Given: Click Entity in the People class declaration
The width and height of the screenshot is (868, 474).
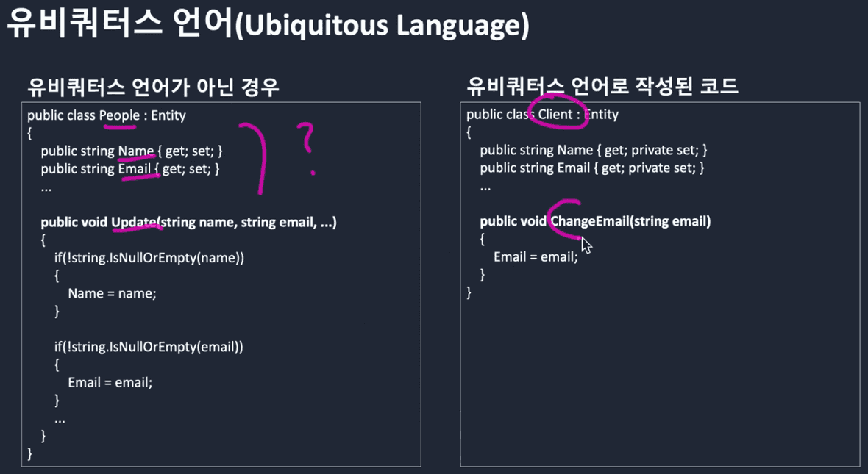Looking at the screenshot, I should [x=168, y=115].
